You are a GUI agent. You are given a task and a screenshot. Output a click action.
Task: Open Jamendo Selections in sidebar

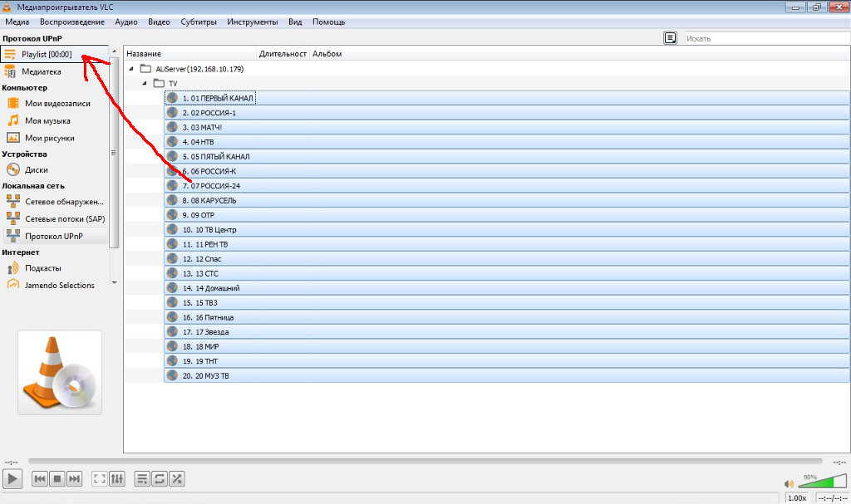coord(54,286)
